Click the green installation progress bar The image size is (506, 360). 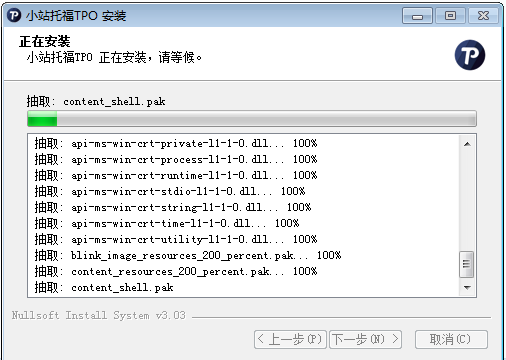click(252, 119)
